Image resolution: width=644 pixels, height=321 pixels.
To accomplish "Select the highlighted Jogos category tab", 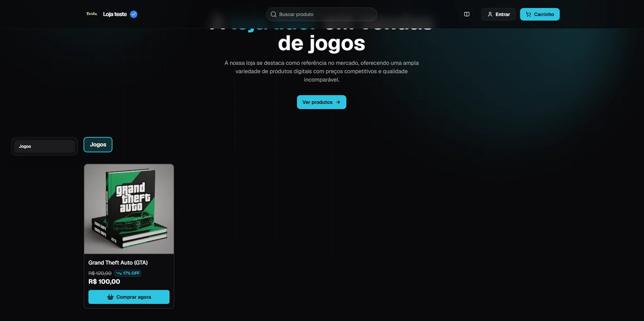I will pyautogui.click(x=98, y=145).
